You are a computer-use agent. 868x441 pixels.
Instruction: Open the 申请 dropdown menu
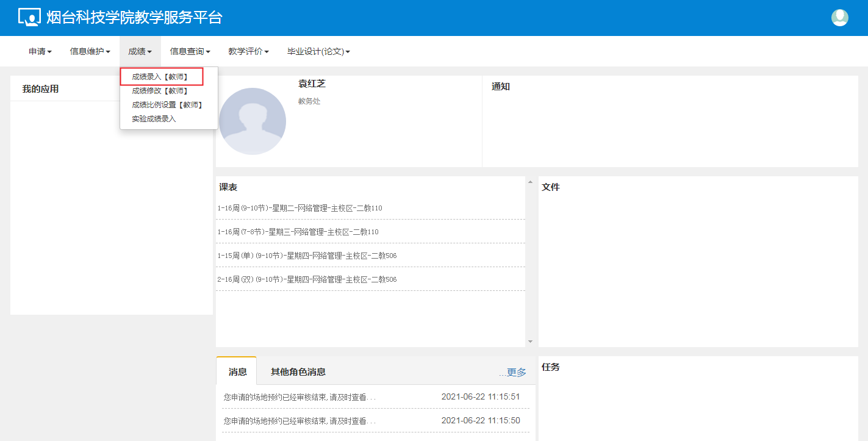(x=40, y=52)
